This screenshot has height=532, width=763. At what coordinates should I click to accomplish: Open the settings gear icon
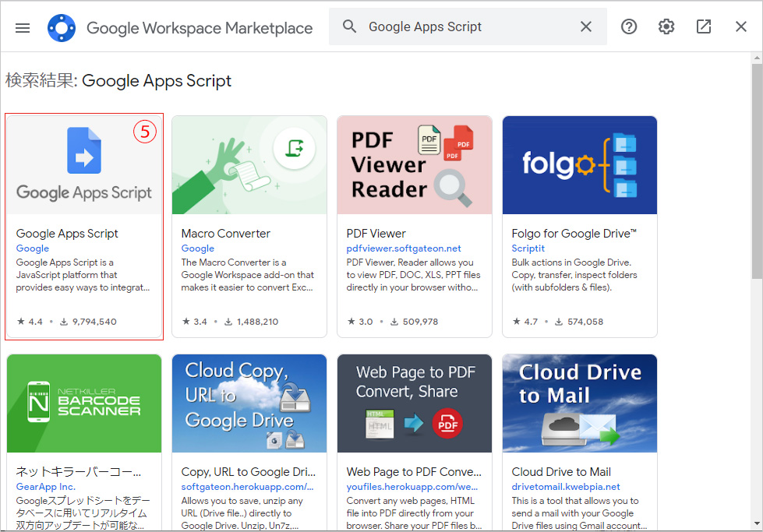666,26
